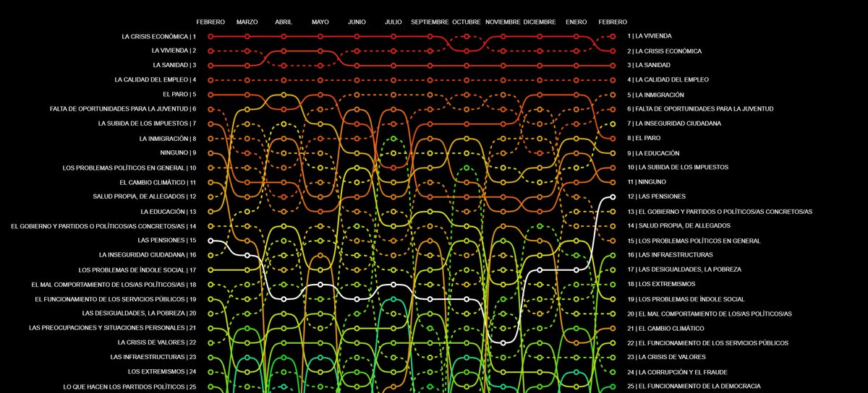This screenshot has width=868, height=393.
Task: Select the JUNIO month header
Action: click(x=357, y=22)
